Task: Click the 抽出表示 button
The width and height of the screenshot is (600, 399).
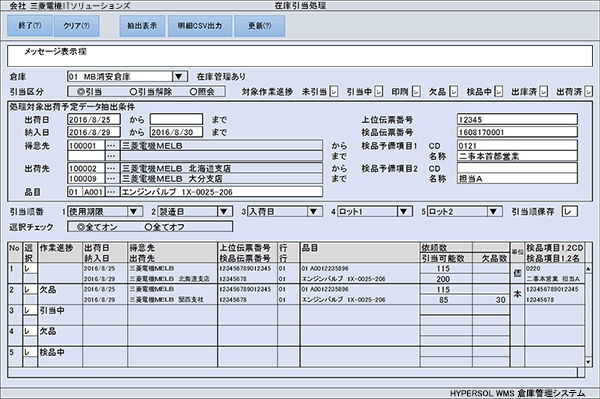Action: tap(142, 26)
